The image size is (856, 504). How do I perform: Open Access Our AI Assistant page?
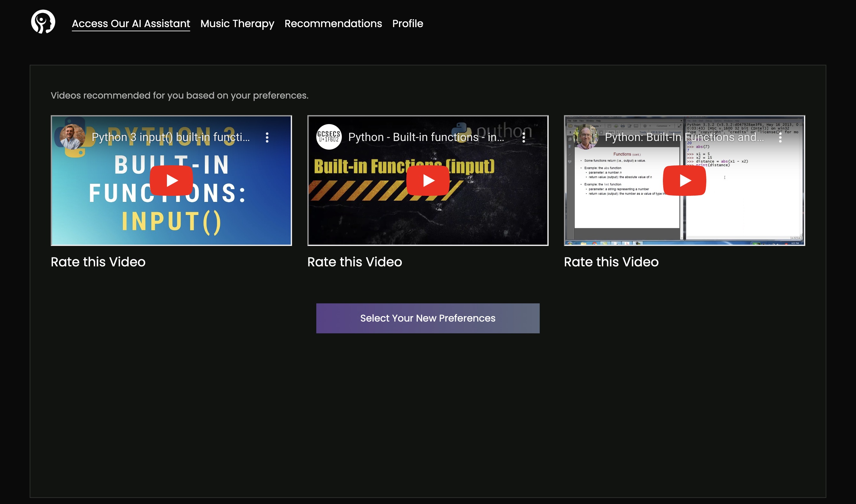click(x=131, y=23)
